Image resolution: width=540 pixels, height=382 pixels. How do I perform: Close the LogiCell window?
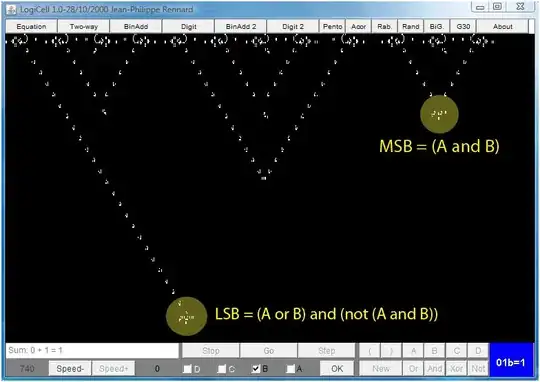(520, 7)
